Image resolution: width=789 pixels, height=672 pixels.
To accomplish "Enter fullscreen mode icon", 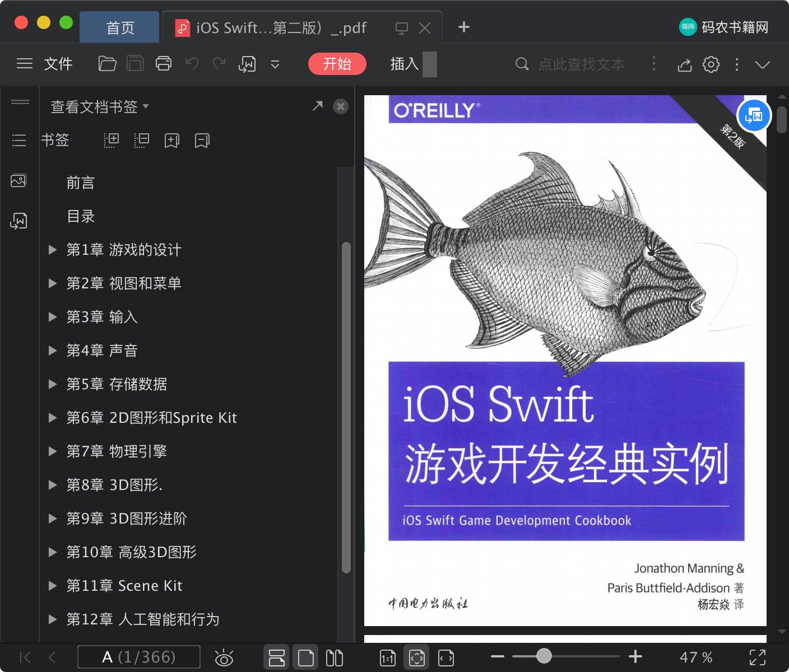I will pyautogui.click(x=757, y=657).
